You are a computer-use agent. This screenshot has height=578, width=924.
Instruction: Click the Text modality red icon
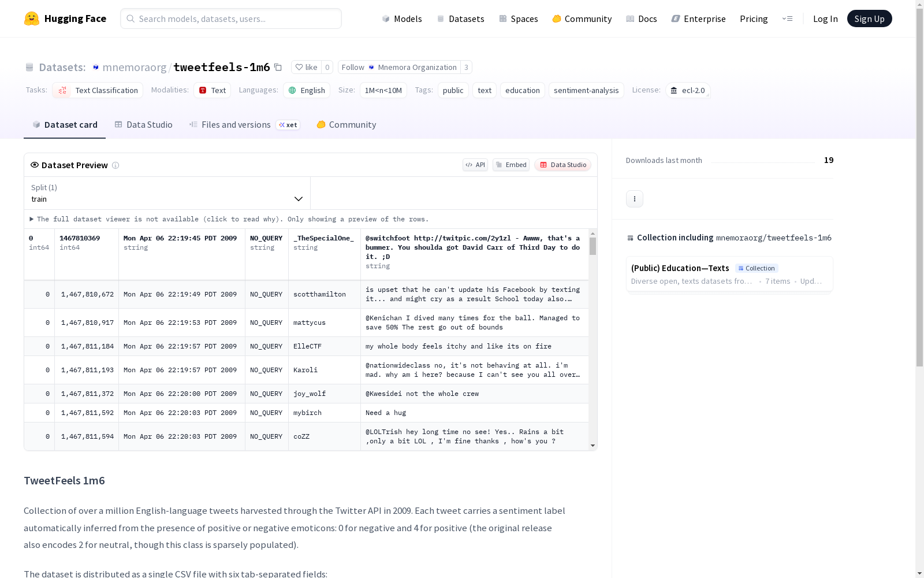[203, 90]
